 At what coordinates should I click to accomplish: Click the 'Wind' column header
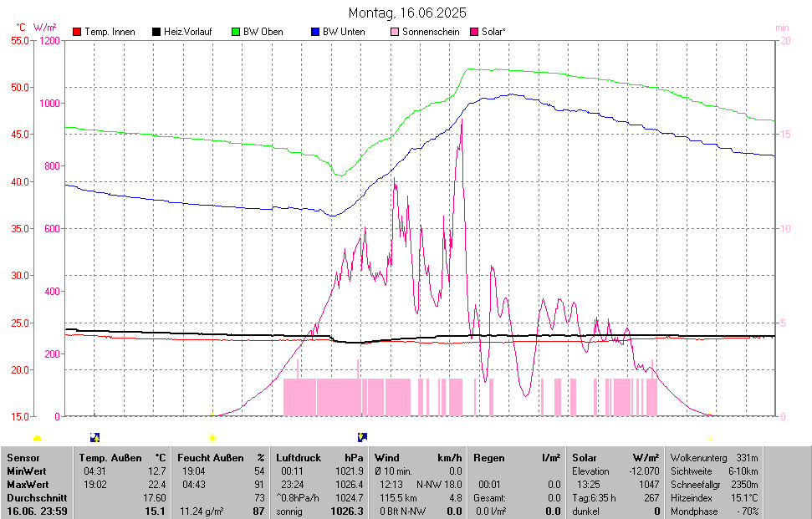387,458
